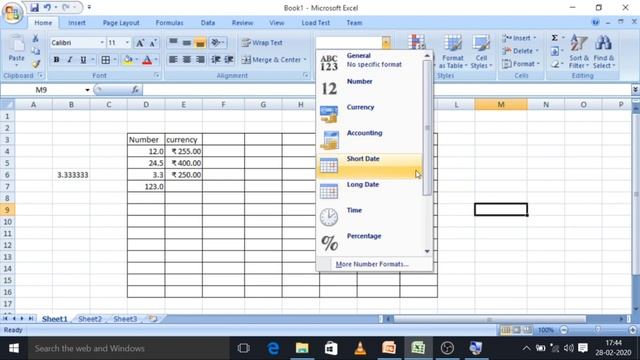Toggle the active Bottom Align button
640x360 pixels.
pyautogui.click(x=200, y=42)
